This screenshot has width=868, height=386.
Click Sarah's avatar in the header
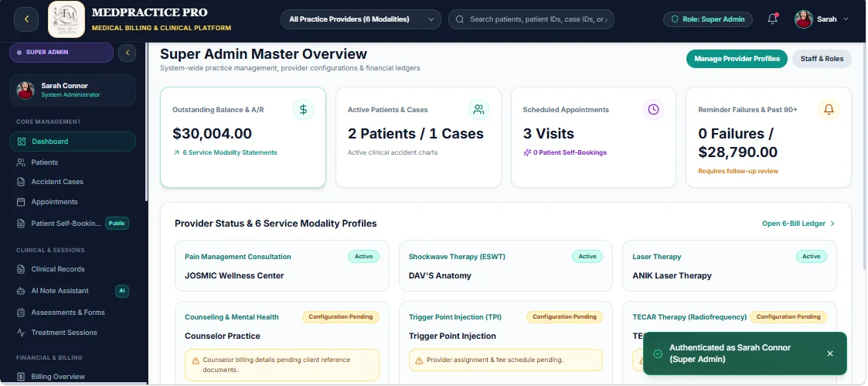pos(803,19)
